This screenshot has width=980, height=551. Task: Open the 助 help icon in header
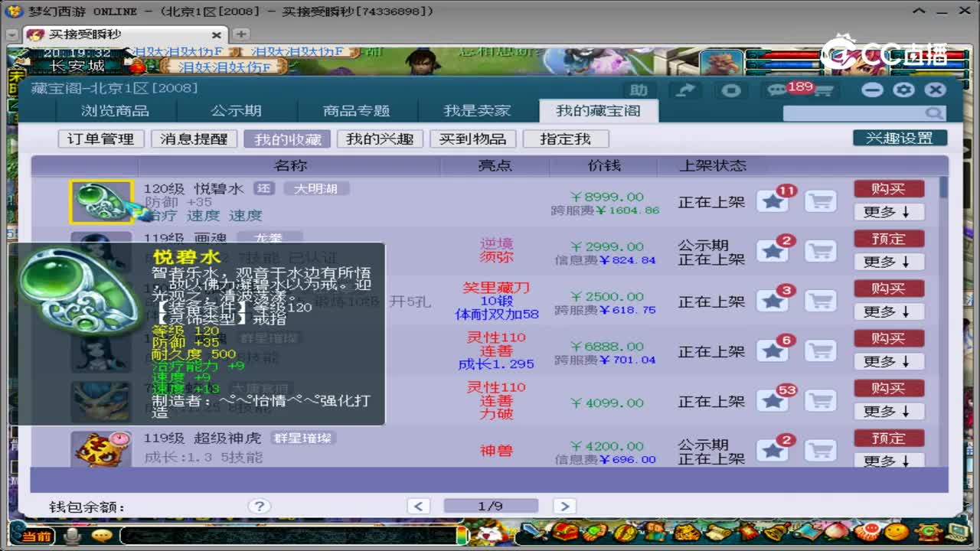640,90
